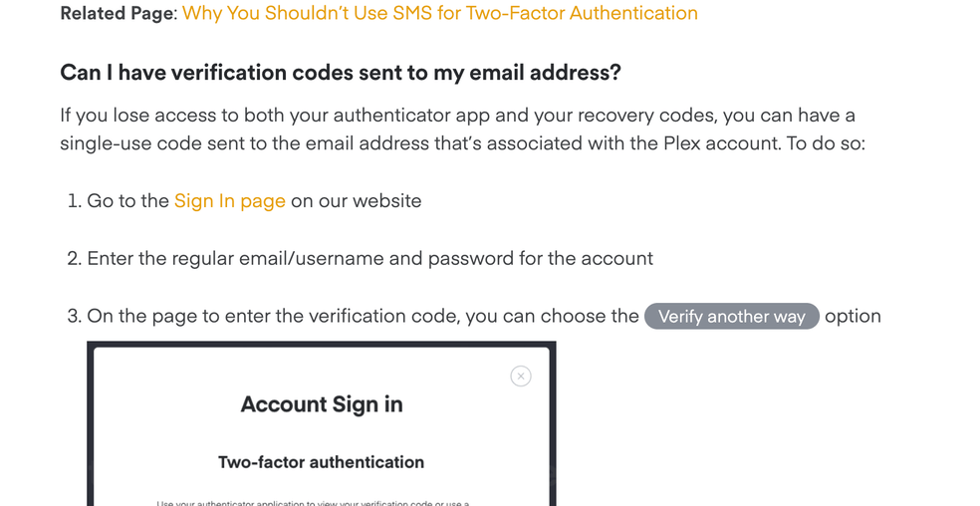The width and height of the screenshot is (980, 506).
Task: Click the Account Sign in screenshot image
Action: click(x=322, y=423)
